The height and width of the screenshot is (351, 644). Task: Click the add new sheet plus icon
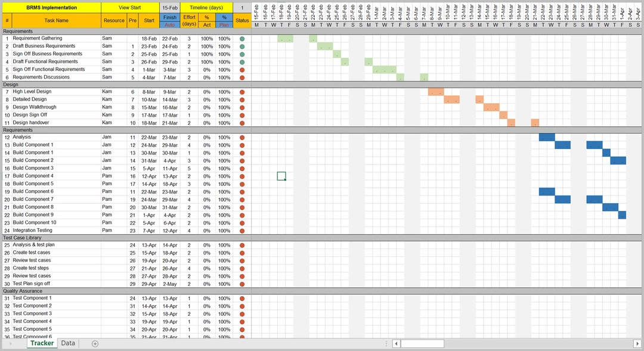point(95,343)
